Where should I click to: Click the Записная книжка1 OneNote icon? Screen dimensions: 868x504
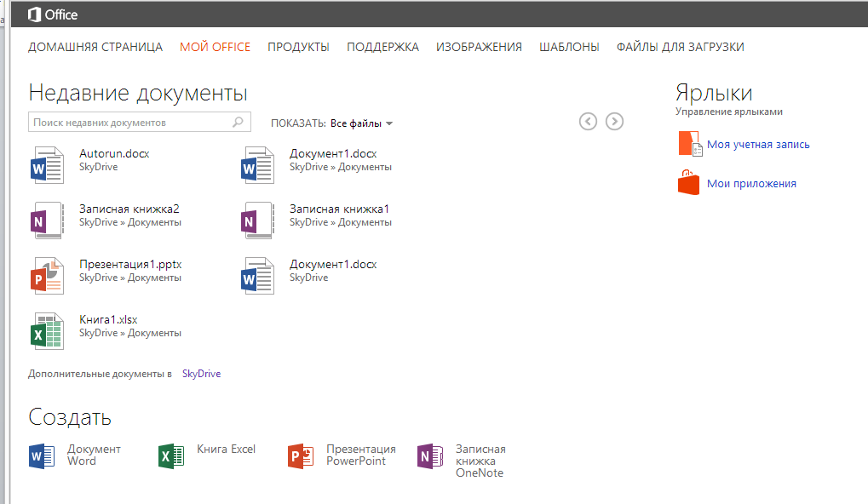point(257,219)
